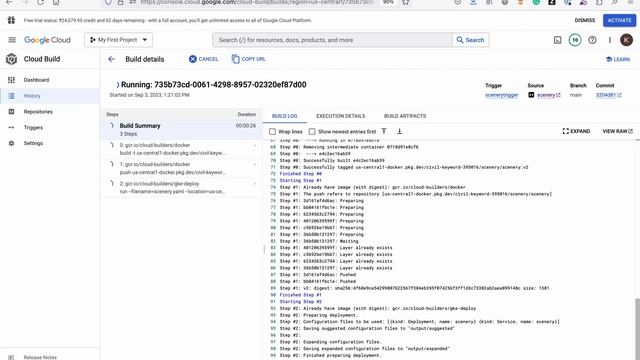Select step 1 docker push row
640x360 pixels.
coord(181,168)
